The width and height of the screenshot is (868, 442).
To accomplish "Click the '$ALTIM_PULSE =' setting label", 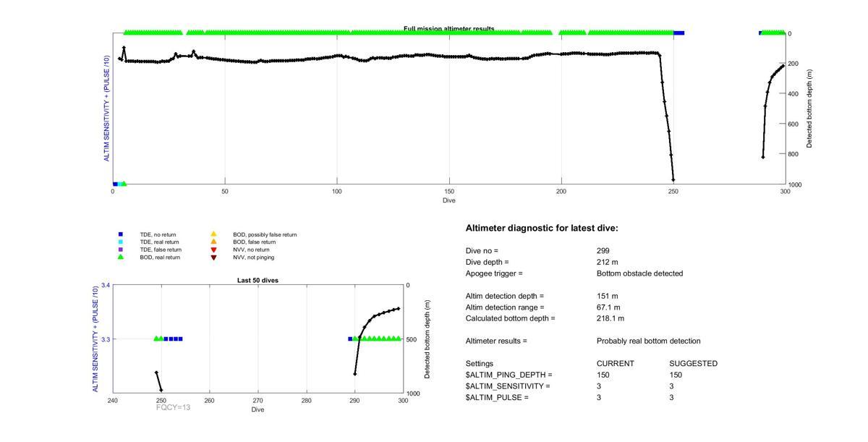I will pyautogui.click(x=497, y=398).
